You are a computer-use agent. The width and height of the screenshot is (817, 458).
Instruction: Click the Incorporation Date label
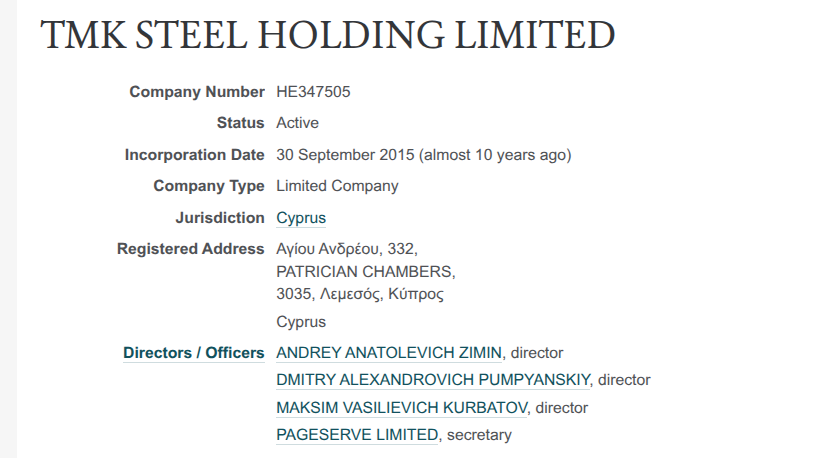point(194,155)
